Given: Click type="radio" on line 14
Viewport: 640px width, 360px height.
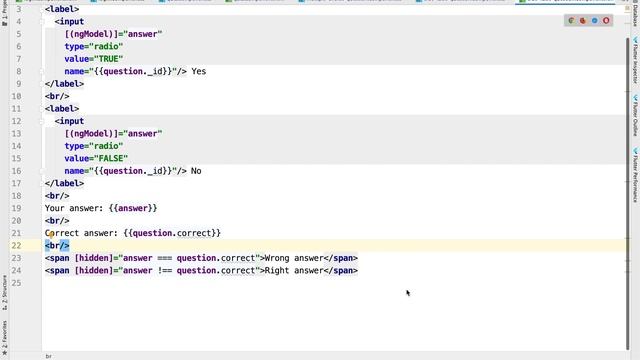Looking at the screenshot, I should pyautogui.click(x=94, y=146).
